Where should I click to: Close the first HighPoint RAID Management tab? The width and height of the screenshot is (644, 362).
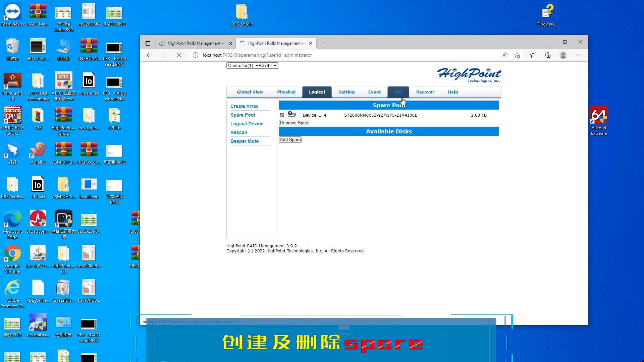[230, 43]
